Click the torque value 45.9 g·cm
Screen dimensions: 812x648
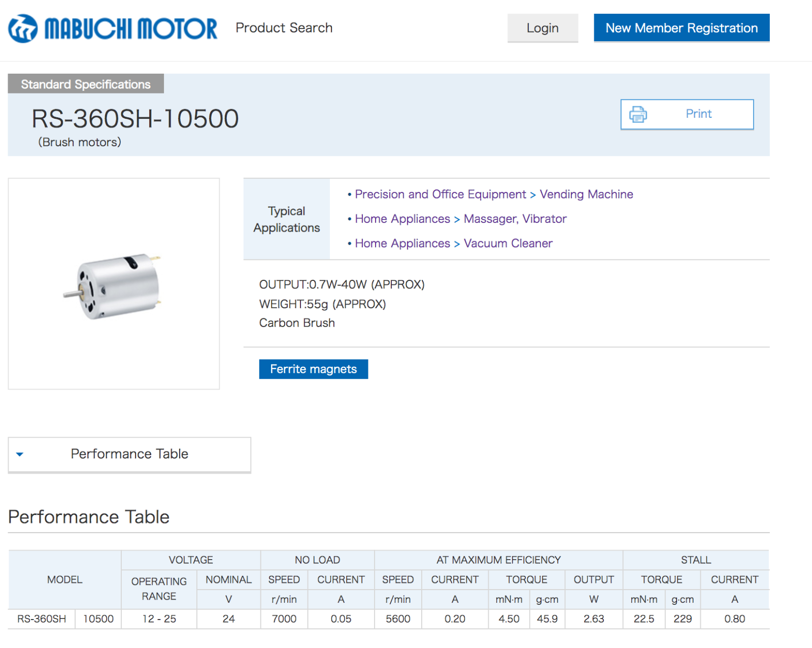pos(547,619)
